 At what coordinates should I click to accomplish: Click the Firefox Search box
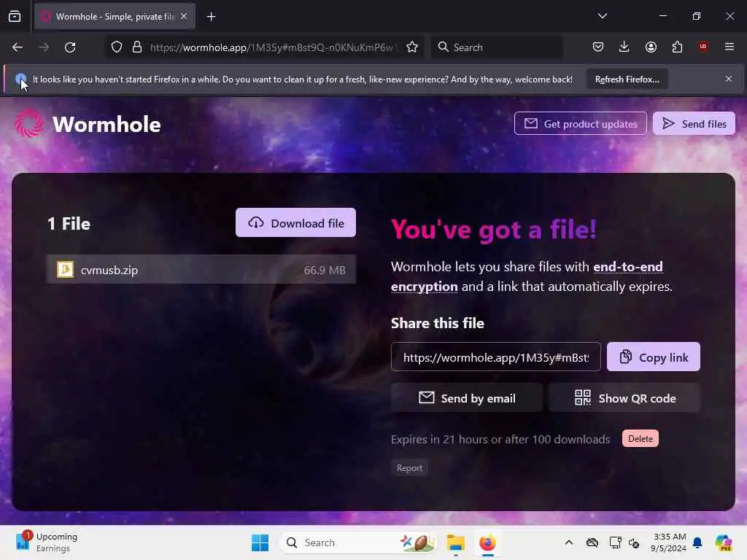(498, 47)
